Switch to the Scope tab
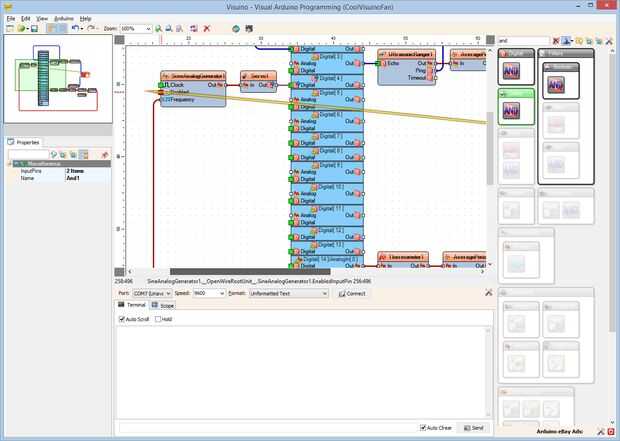 click(163, 305)
